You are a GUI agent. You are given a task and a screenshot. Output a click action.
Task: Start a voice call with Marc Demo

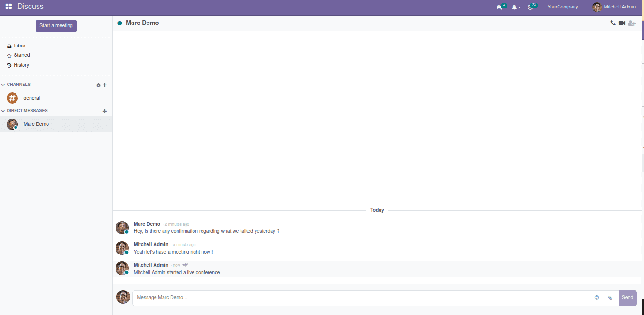pyautogui.click(x=613, y=23)
